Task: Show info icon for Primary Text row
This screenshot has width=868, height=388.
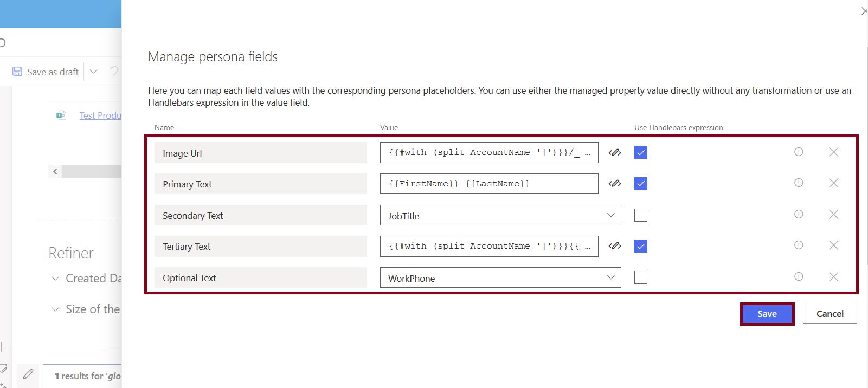Action: pos(799,183)
